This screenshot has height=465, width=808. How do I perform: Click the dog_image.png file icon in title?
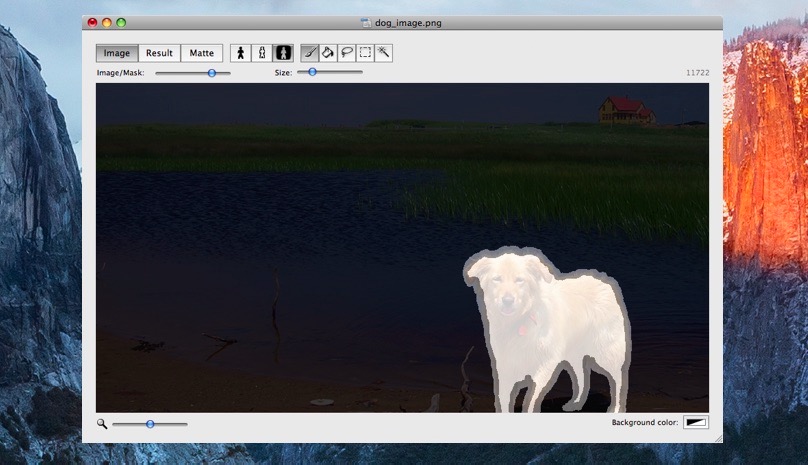tap(366, 23)
